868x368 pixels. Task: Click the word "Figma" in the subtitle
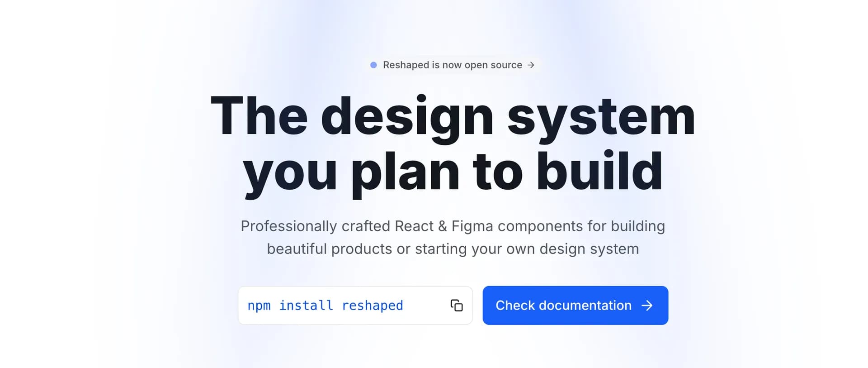[472, 226]
